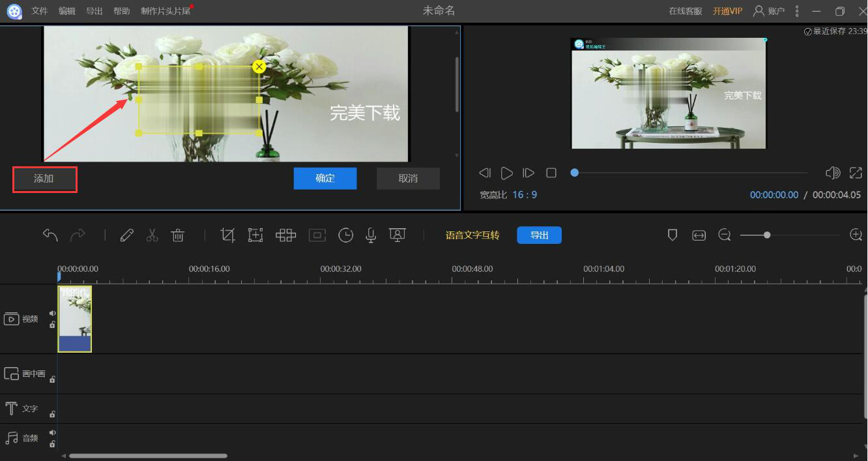Open the aspect ratio 16 : 9 selector
Image resolution: width=868 pixels, height=461 pixels.
pyautogui.click(x=525, y=194)
